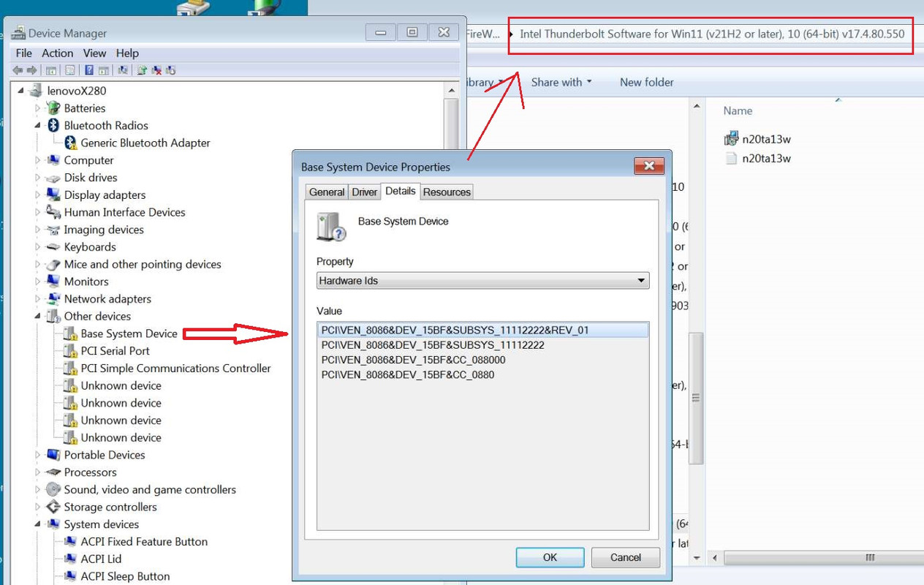The width and height of the screenshot is (924, 585).
Task: Click the Uninstall device toolbar icon (red X)
Action: 156,70
